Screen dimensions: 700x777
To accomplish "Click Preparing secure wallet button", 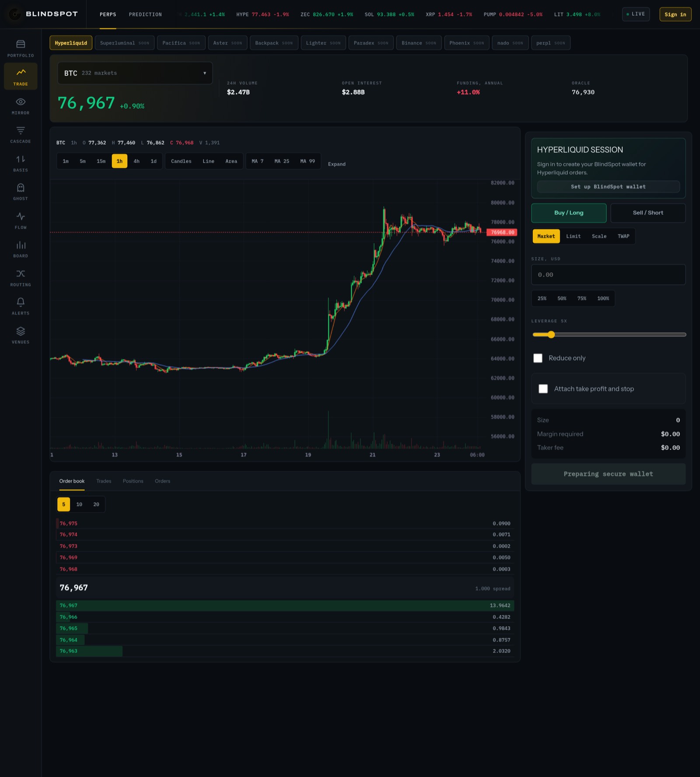I will click(x=608, y=474).
